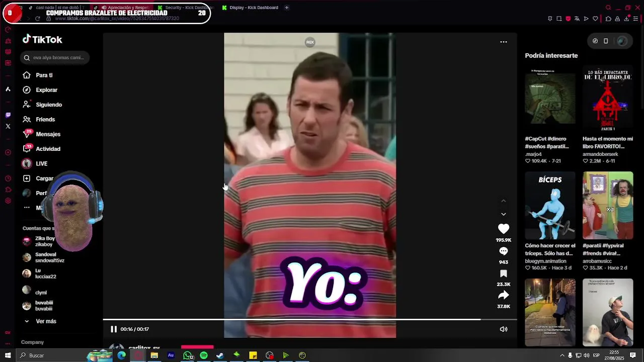Open the player play-arrow toolbar icon
This screenshot has width=644, height=362.
[x=586, y=19]
